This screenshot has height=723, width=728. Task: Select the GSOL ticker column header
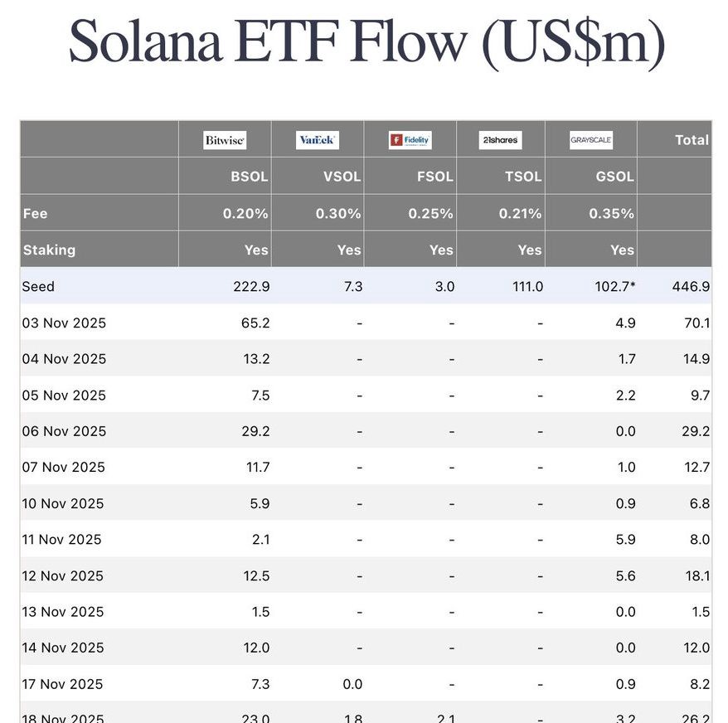[614, 177]
